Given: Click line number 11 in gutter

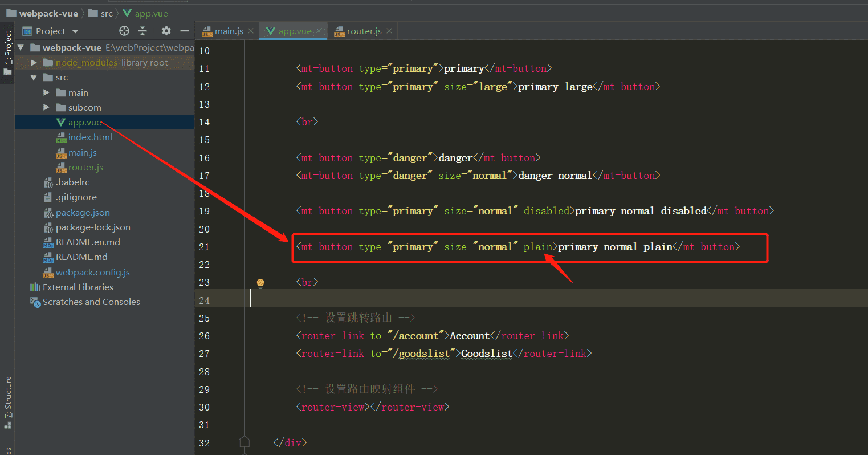Looking at the screenshot, I should click(204, 68).
